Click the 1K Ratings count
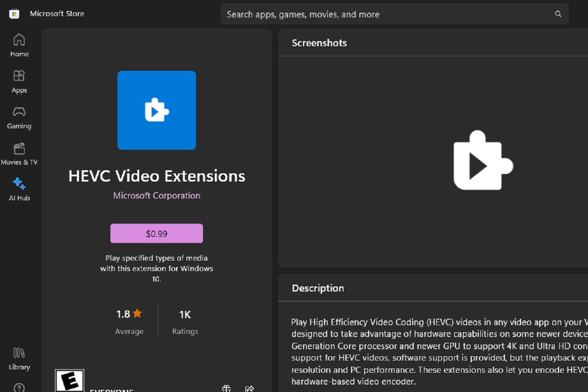The height and width of the screenshot is (392, 588). click(185, 322)
